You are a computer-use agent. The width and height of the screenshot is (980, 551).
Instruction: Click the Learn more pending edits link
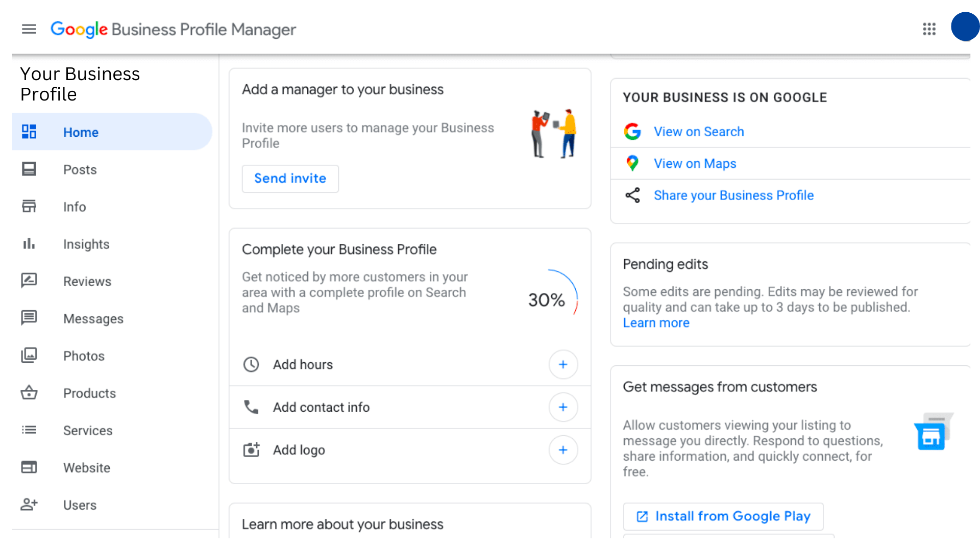pos(656,323)
